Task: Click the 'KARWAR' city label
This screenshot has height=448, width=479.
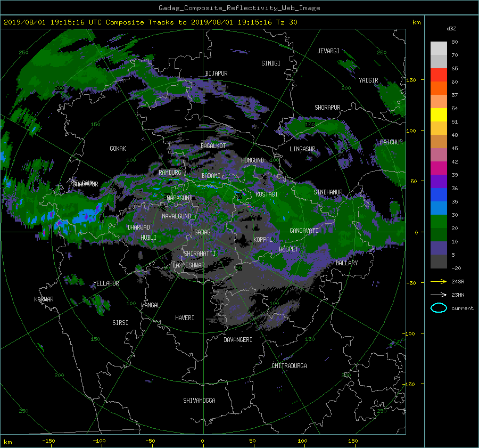Action: (44, 299)
